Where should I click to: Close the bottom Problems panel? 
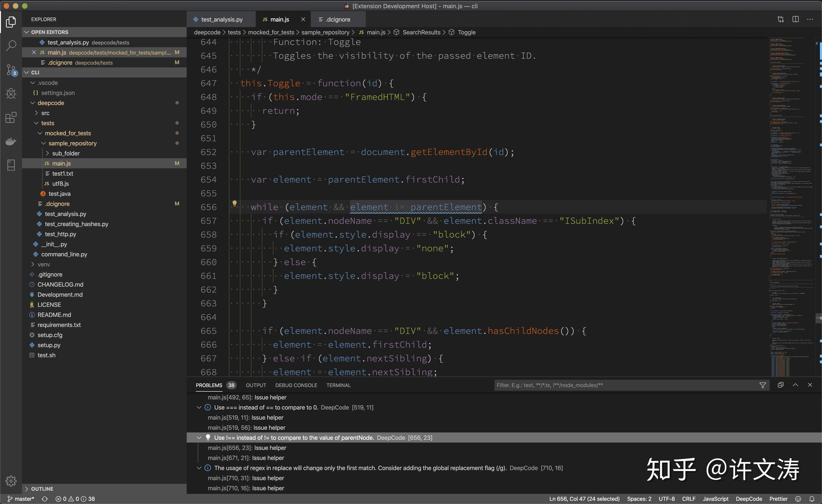click(810, 385)
